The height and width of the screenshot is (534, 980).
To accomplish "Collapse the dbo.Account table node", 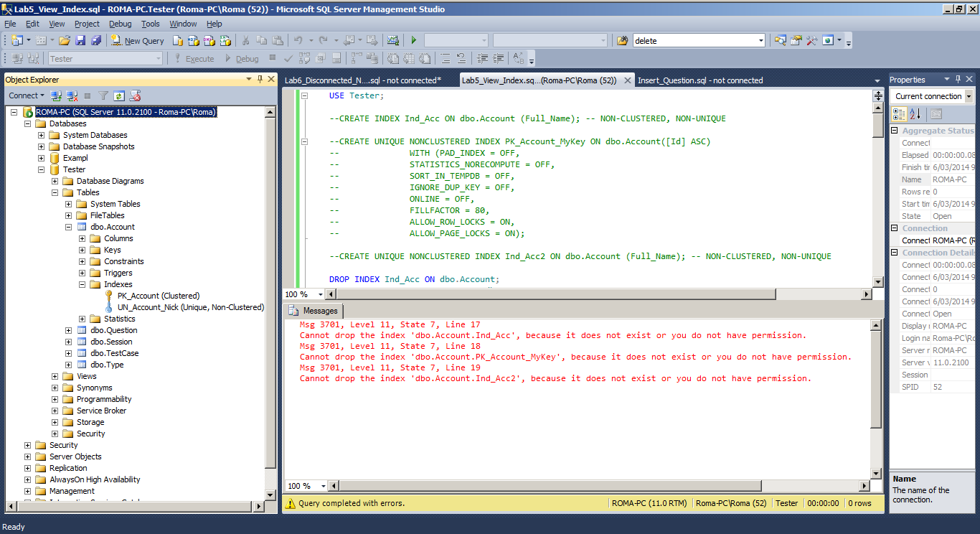I will [69, 227].
